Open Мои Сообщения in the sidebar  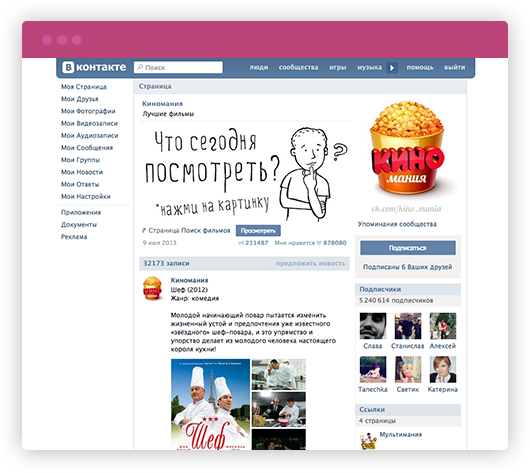(87, 148)
